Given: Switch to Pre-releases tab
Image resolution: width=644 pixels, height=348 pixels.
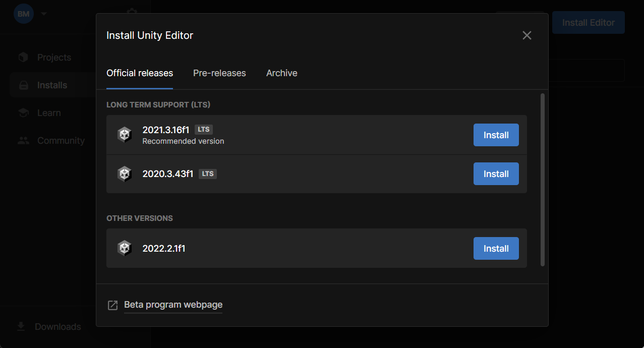Looking at the screenshot, I should point(219,73).
